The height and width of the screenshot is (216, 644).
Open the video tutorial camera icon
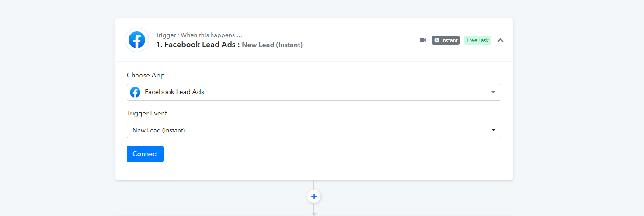423,40
